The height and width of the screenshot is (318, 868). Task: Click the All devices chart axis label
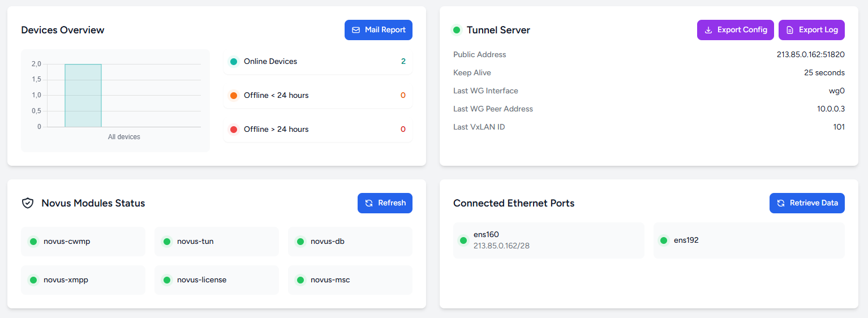coord(124,137)
